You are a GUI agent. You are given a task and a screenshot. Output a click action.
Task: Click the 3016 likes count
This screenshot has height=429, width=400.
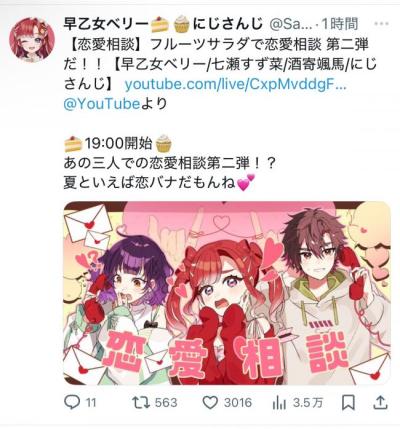tap(238, 403)
